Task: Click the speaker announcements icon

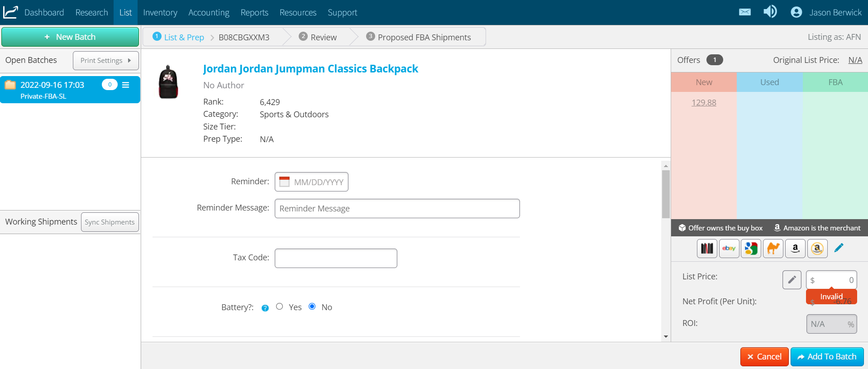Action: click(x=770, y=12)
